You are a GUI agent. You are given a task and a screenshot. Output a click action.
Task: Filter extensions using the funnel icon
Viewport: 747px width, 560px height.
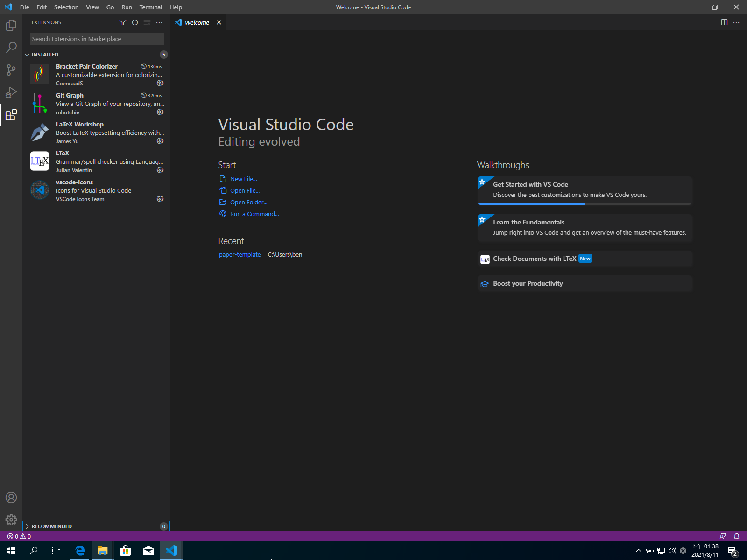[x=123, y=22]
